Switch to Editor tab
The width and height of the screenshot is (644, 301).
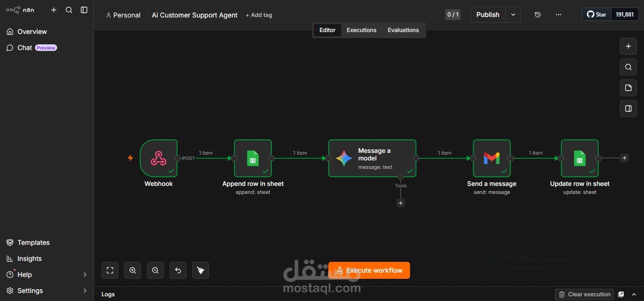pyautogui.click(x=327, y=30)
